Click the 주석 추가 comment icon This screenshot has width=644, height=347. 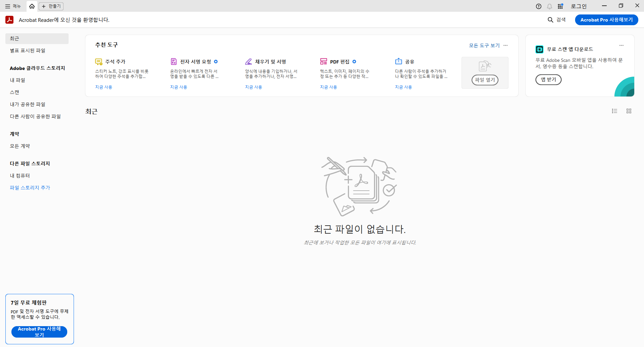[98, 62]
